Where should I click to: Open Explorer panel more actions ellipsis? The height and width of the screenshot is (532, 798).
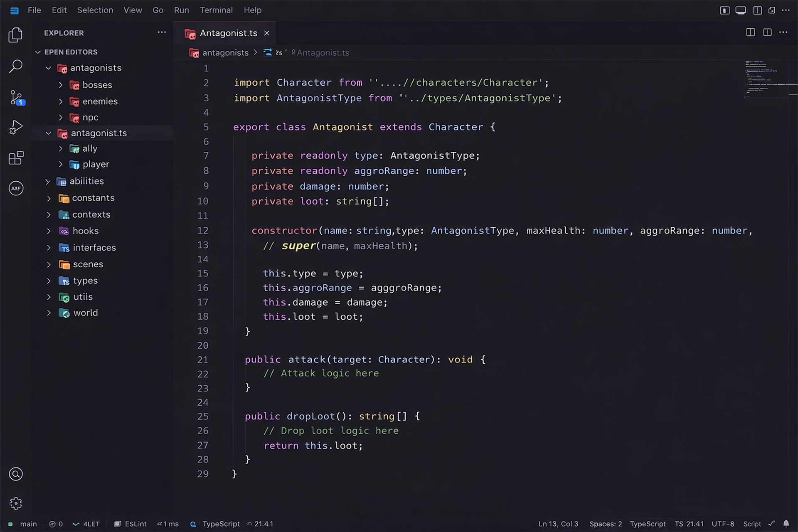(x=162, y=32)
